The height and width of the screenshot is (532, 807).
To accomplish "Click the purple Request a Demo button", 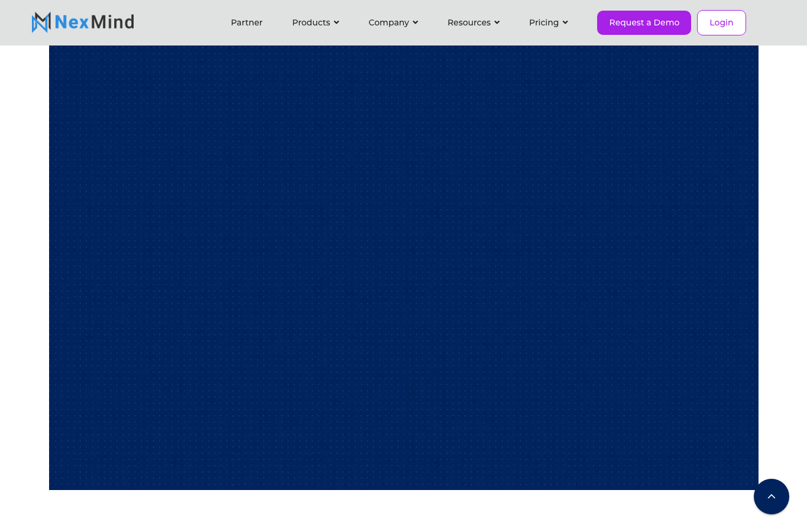I will (644, 22).
